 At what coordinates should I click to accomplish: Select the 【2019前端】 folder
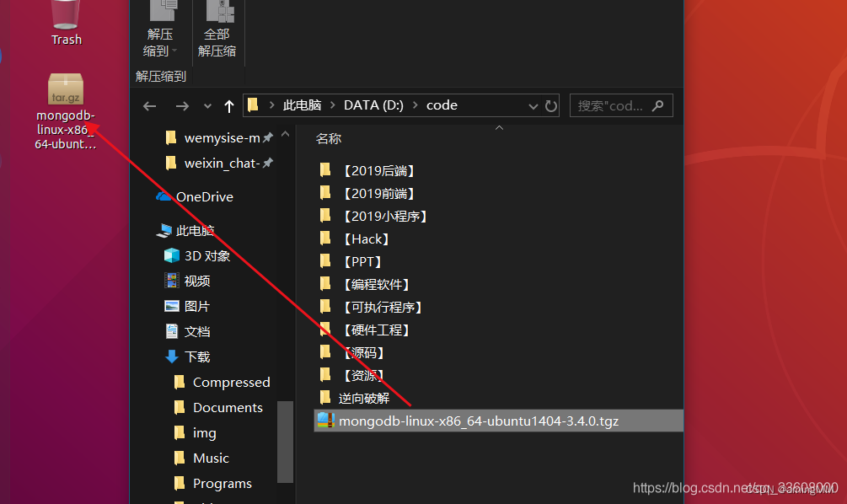click(367, 193)
